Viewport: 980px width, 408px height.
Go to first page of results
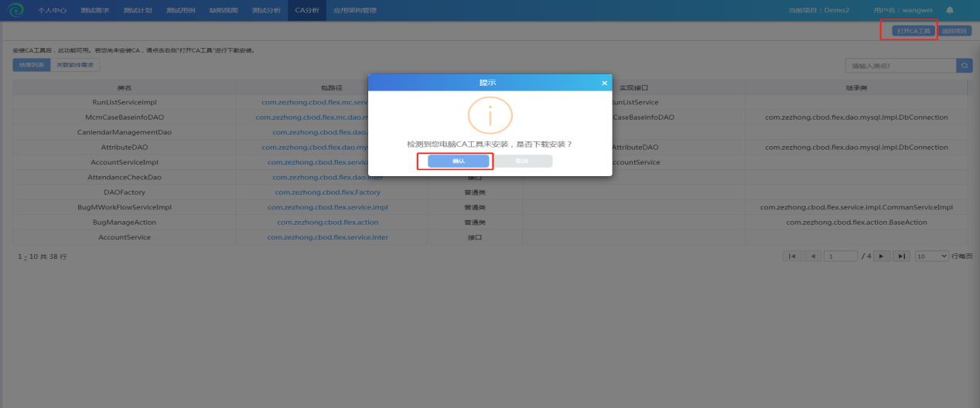[792, 256]
